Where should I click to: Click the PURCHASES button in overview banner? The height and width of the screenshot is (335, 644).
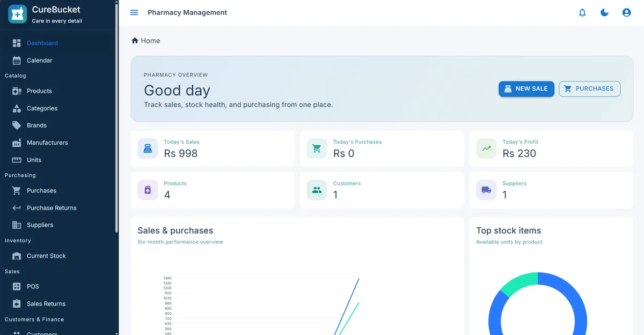click(x=589, y=89)
